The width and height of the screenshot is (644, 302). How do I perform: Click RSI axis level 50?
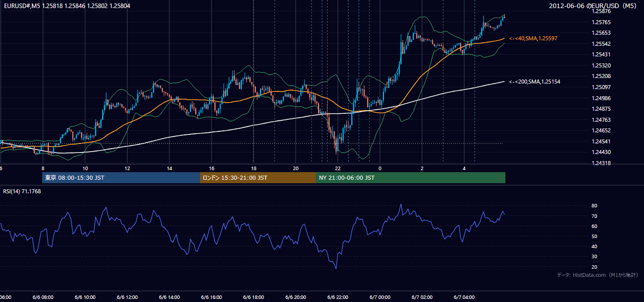(594, 236)
